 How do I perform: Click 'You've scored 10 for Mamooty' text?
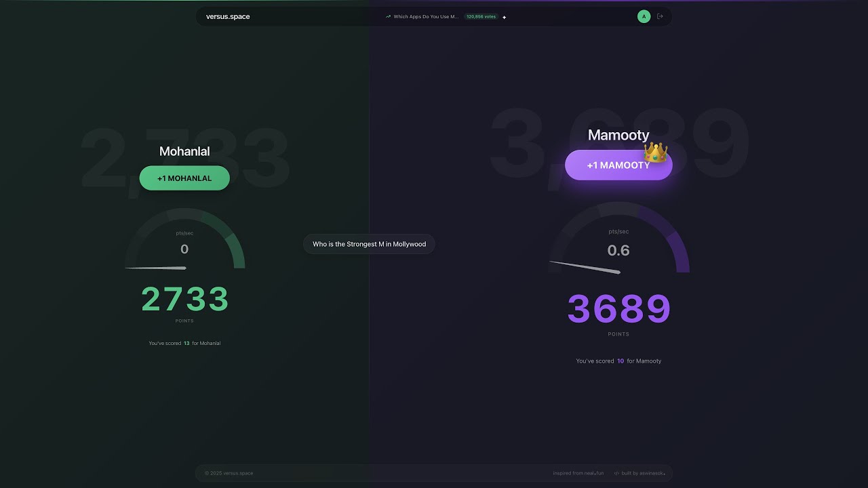tap(618, 361)
